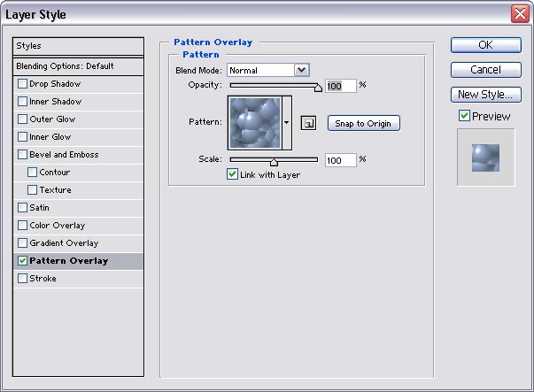This screenshot has width=534, height=392.
Task: Uncheck the Pattern Overlay checkbox
Action: tap(22, 261)
